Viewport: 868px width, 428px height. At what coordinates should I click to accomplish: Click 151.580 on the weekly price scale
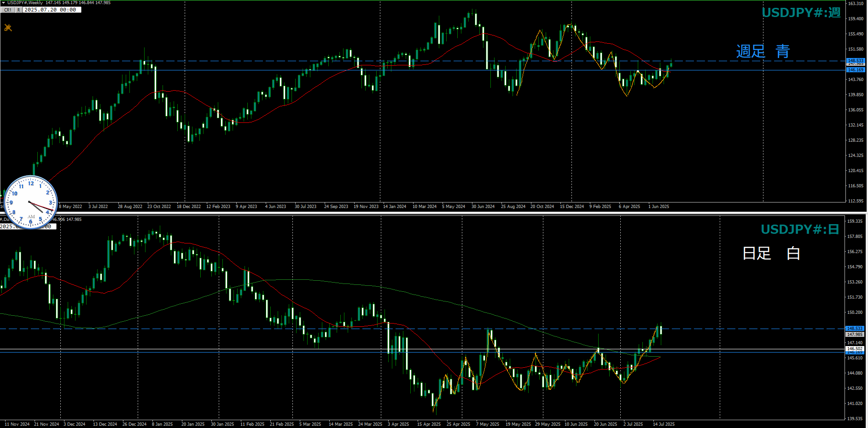(x=856, y=49)
